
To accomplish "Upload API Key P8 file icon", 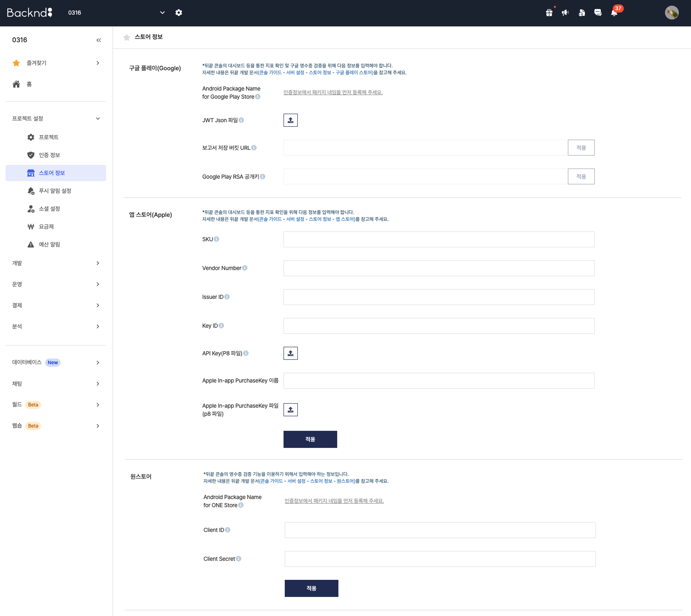I will 290,353.
